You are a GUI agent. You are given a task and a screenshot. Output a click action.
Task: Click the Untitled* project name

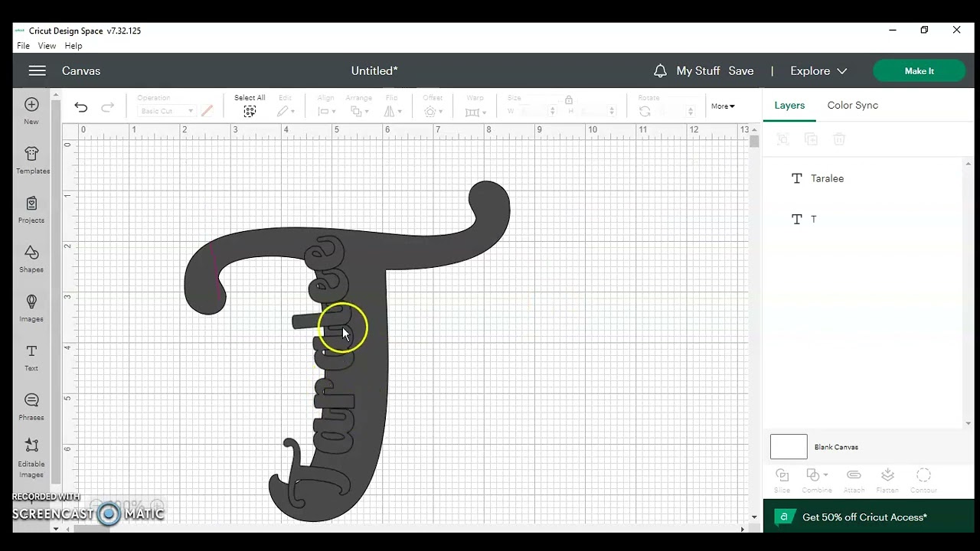tap(374, 70)
